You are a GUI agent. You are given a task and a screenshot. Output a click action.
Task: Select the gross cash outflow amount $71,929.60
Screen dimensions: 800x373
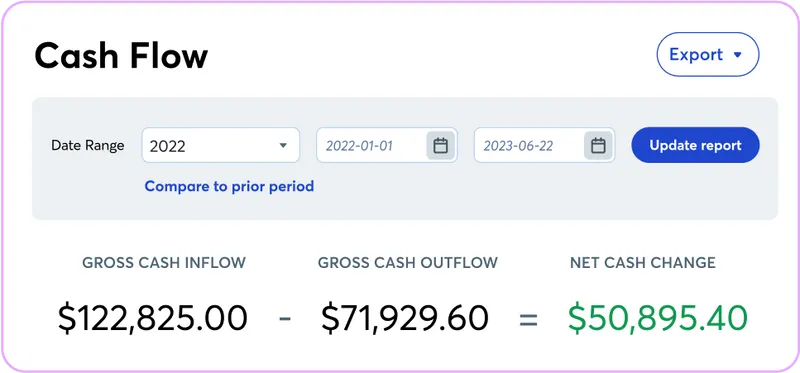coord(405,318)
